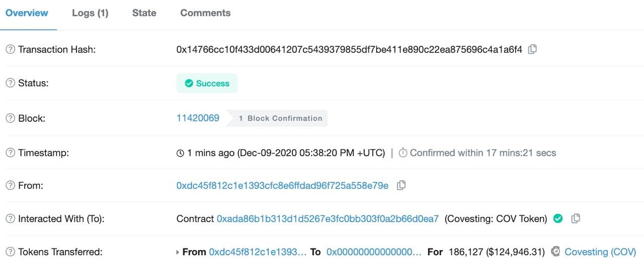The width and height of the screenshot is (644, 268).
Task: Open contract address 0xada86b1b313d… link
Action: click(328, 219)
